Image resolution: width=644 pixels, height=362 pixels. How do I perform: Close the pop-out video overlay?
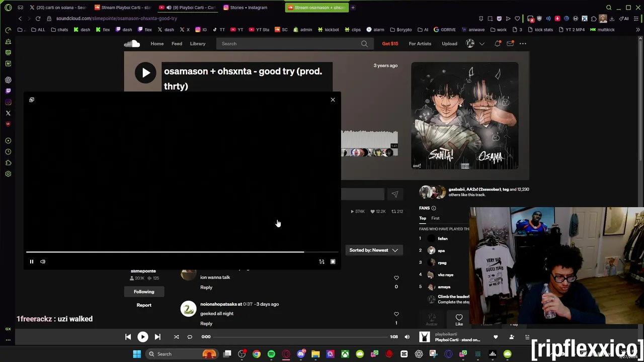(333, 100)
